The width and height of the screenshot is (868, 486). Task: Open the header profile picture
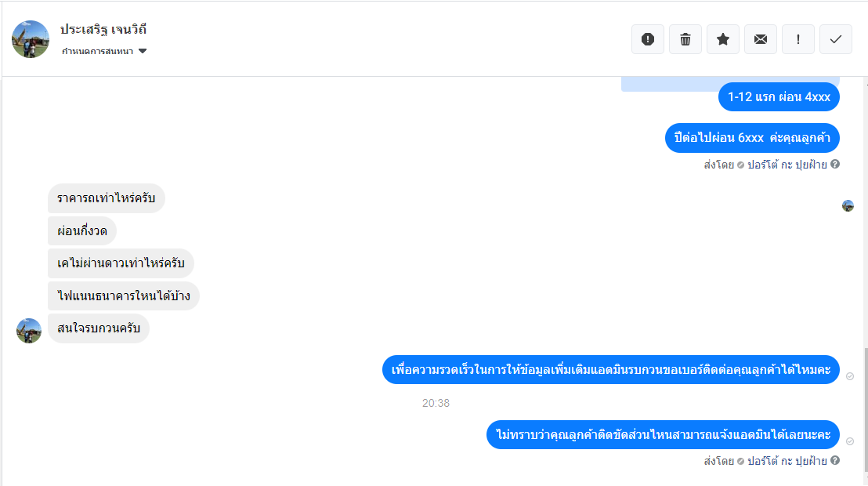(31, 39)
